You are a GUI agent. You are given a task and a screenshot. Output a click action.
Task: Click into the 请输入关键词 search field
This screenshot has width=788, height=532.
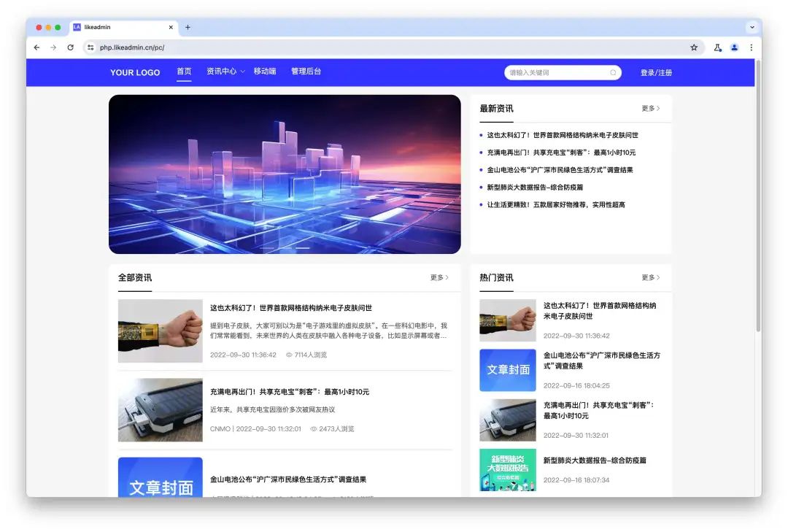coord(563,72)
